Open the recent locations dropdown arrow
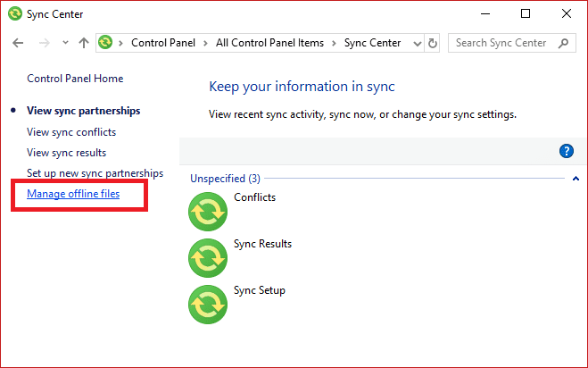Screen dimensions: 588x368 tap(65, 43)
